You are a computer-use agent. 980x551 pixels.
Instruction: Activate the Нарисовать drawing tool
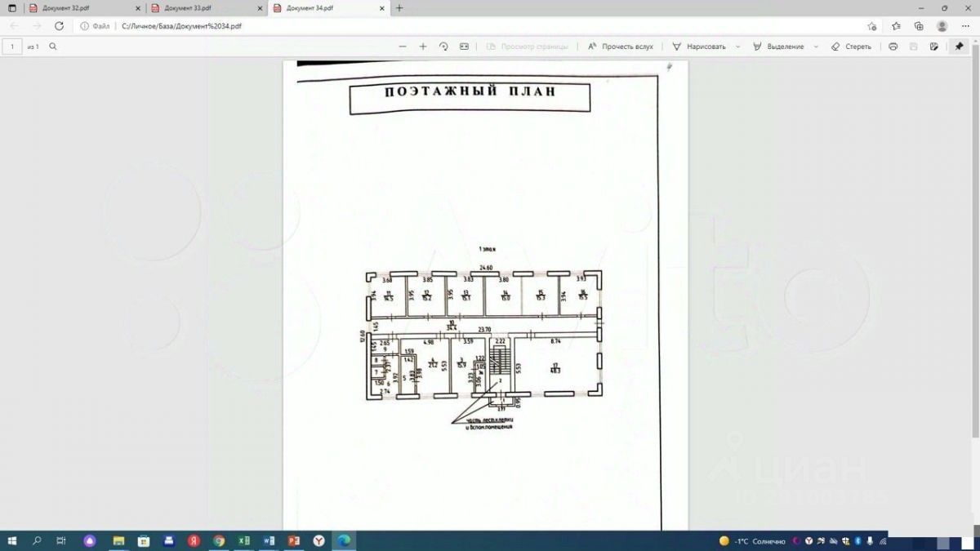[699, 47]
